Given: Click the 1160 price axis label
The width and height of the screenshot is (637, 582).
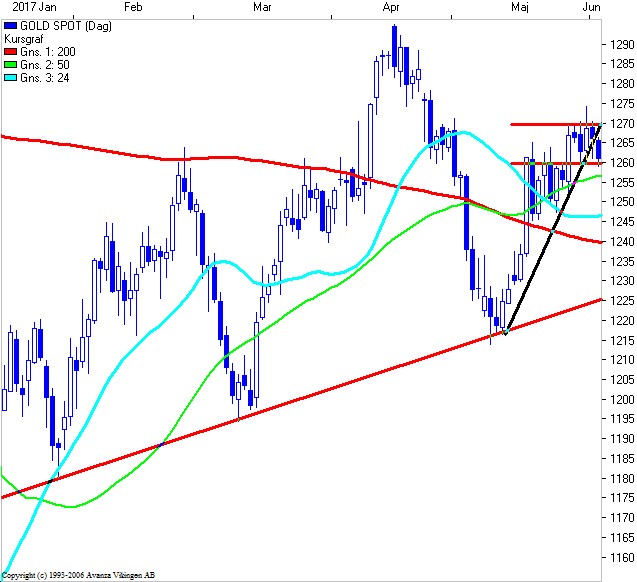Looking at the screenshot, I should pos(620,556).
